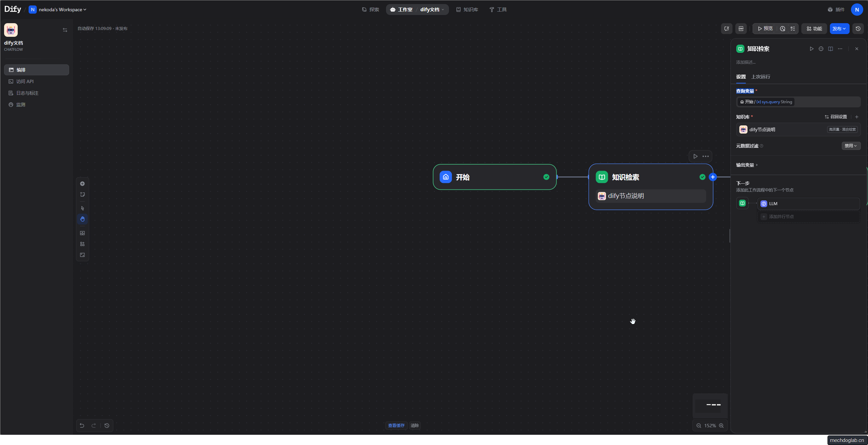Screen dimensions: 868x445
Task: Open the 发布 publish dropdown
Action: 839,29
